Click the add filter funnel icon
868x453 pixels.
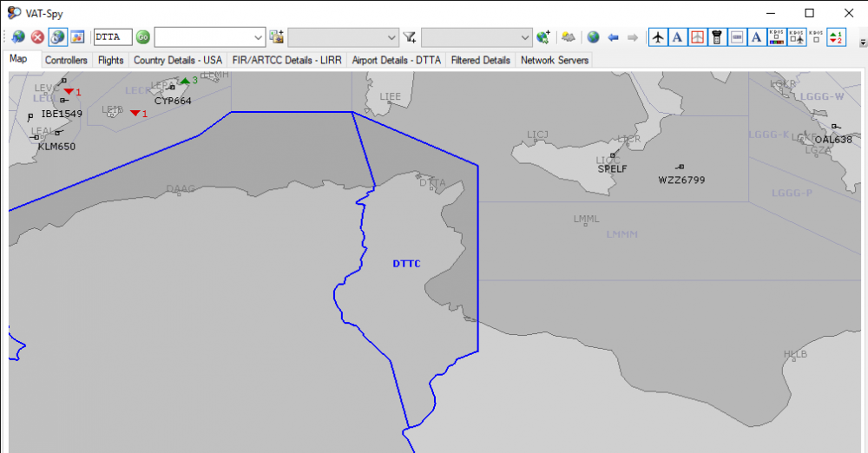(x=410, y=37)
